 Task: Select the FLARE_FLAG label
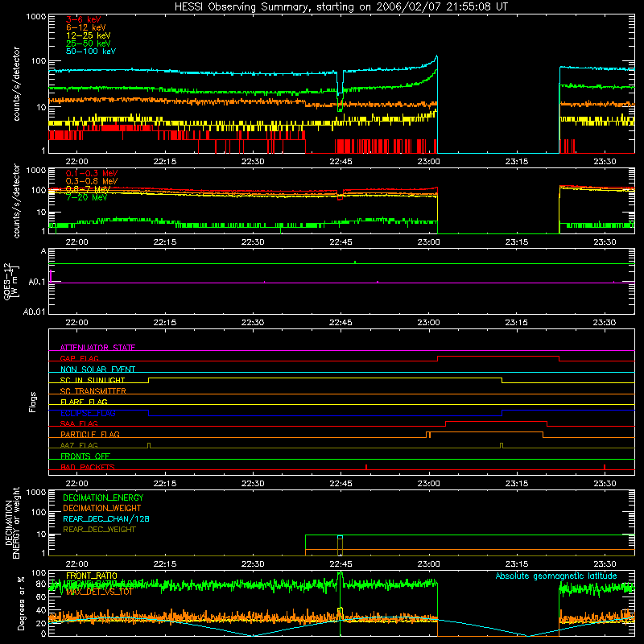pos(84,402)
